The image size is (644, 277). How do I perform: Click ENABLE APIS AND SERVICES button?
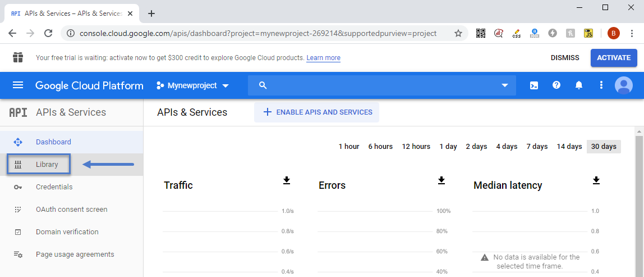316,112
